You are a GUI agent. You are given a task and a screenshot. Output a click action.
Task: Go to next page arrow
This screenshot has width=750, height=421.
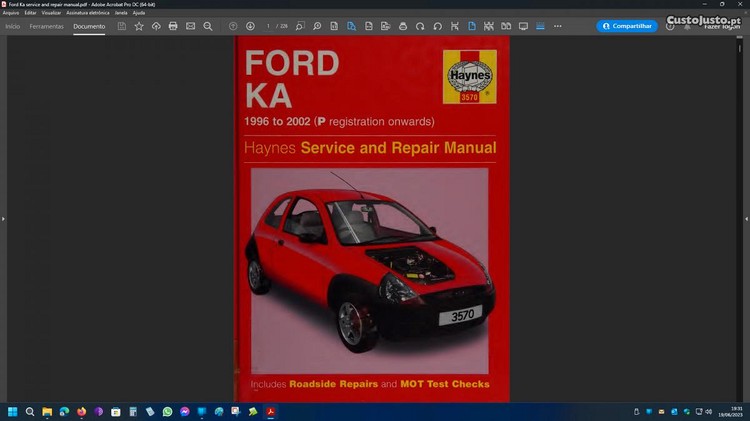[250, 26]
